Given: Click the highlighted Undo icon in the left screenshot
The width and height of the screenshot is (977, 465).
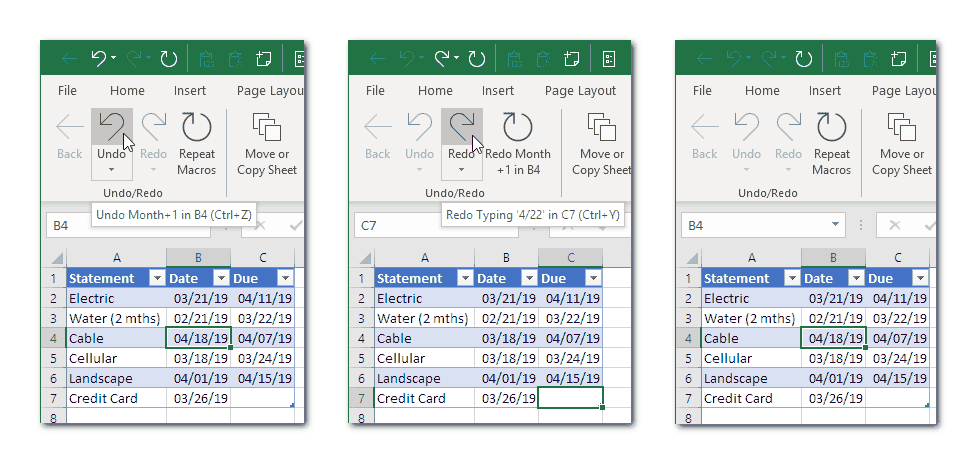Looking at the screenshot, I should pyautogui.click(x=111, y=127).
